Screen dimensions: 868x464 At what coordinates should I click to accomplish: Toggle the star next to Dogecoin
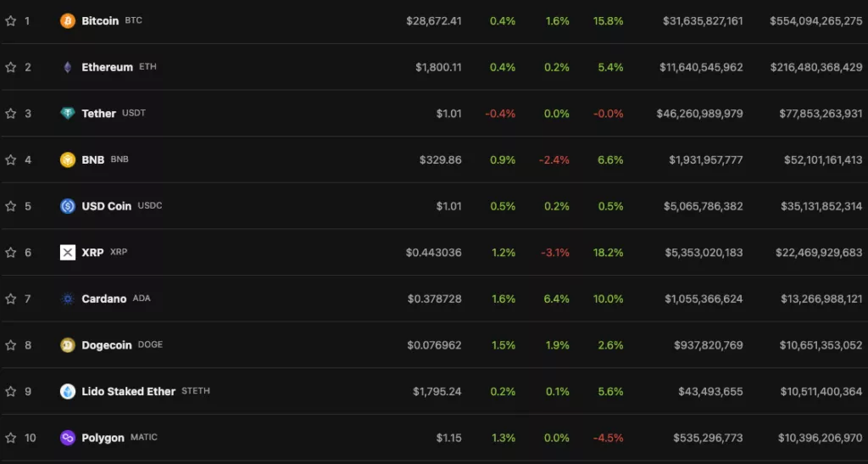[11, 345]
